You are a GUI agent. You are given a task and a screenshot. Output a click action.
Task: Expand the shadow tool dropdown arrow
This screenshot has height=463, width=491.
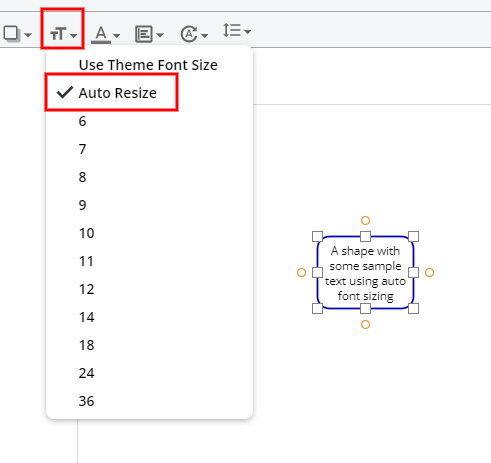(28, 35)
